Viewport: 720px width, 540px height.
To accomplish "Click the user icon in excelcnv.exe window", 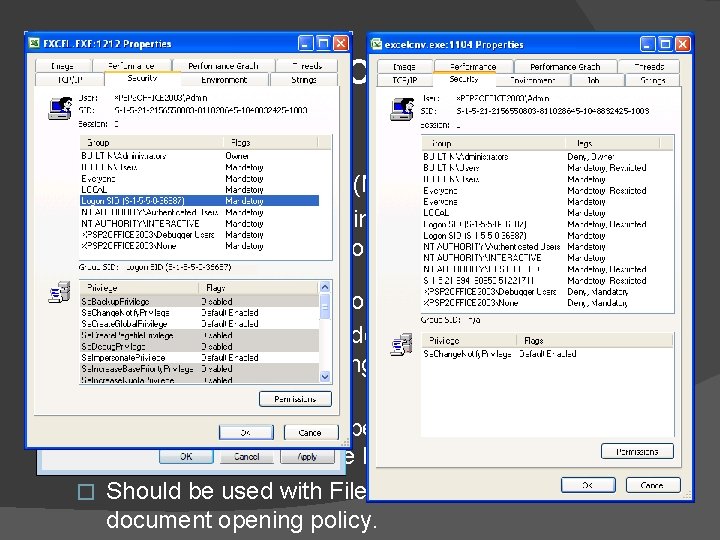I will point(402,109).
